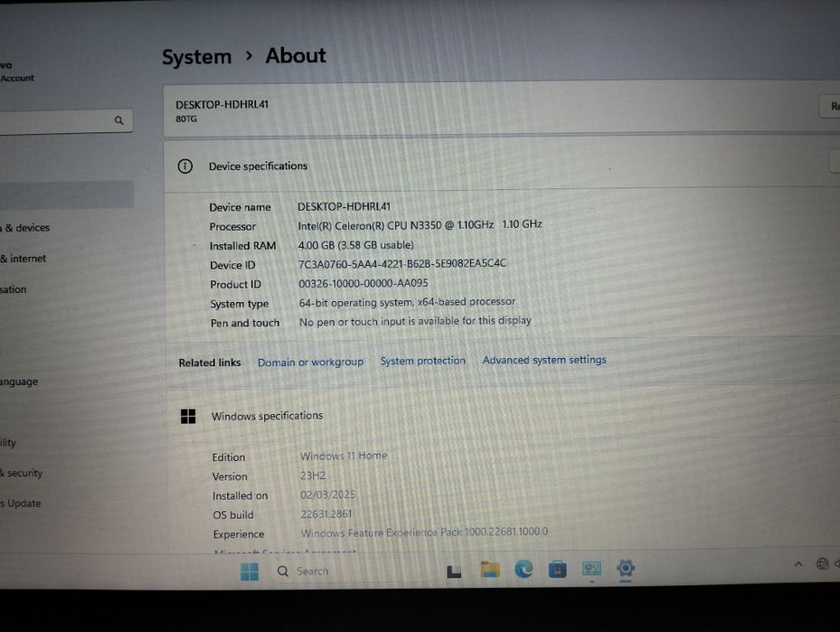The width and height of the screenshot is (840, 632).
Task: Open Microsoft Edge from the taskbar
Action: (x=524, y=569)
